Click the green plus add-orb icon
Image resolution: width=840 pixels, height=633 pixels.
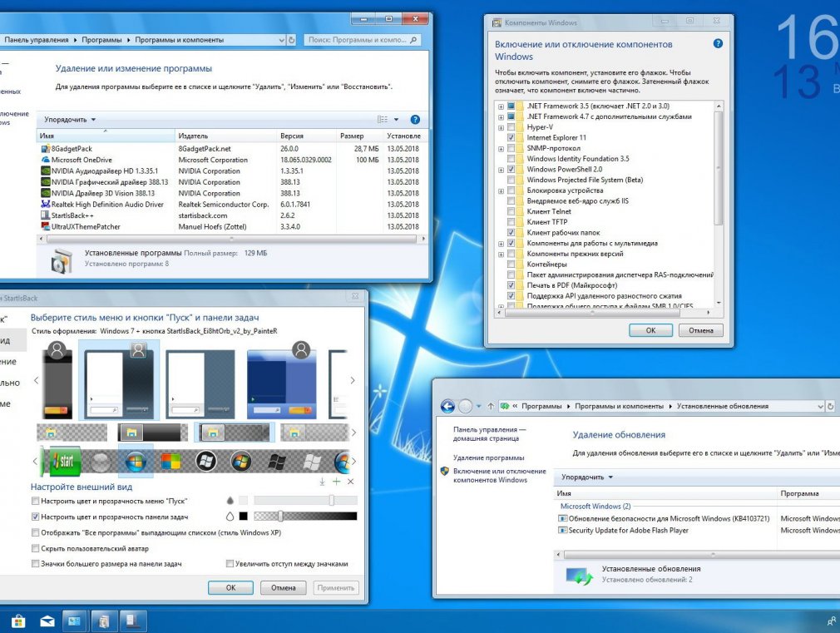[337, 482]
